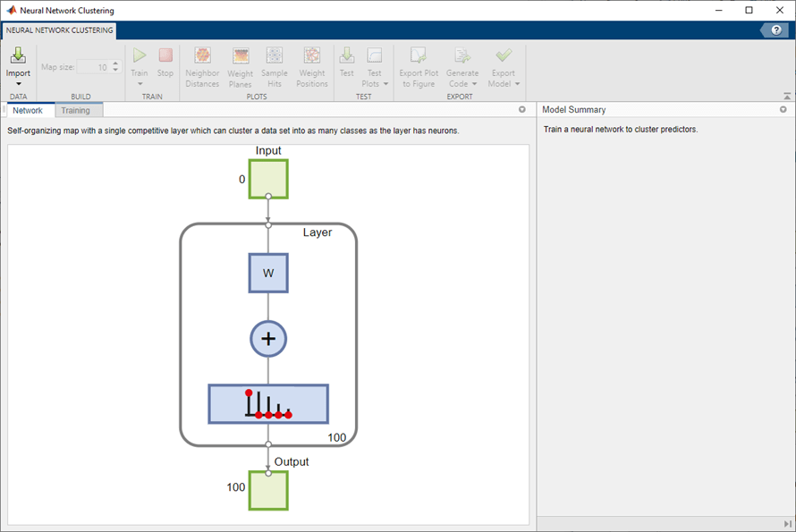Switch to the Training tab

pyautogui.click(x=76, y=110)
